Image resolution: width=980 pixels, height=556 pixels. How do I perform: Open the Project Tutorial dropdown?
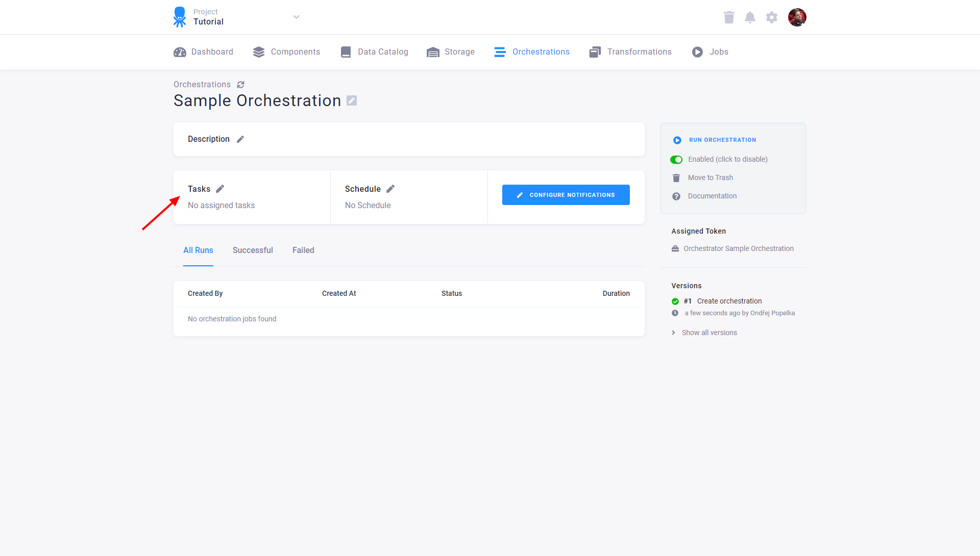(296, 17)
